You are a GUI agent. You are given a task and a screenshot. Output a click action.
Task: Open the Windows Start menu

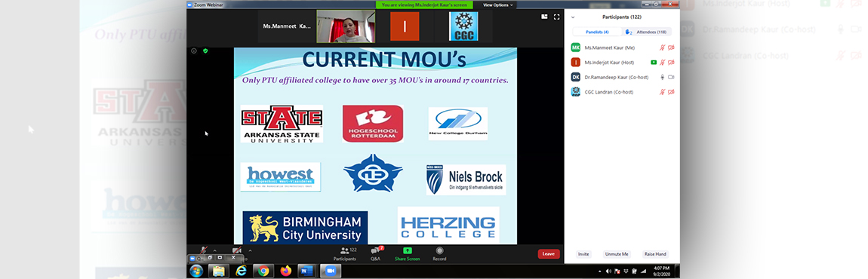point(195,271)
